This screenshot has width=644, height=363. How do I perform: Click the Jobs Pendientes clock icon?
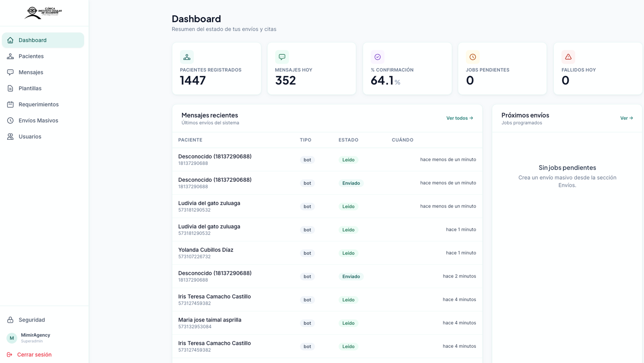(x=473, y=57)
